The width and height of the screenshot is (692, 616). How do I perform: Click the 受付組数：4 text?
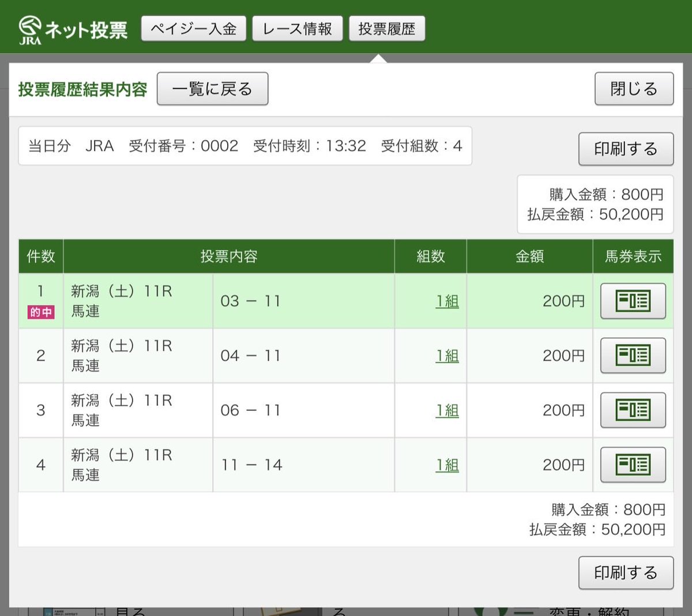pyautogui.click(x=422, y=146)
